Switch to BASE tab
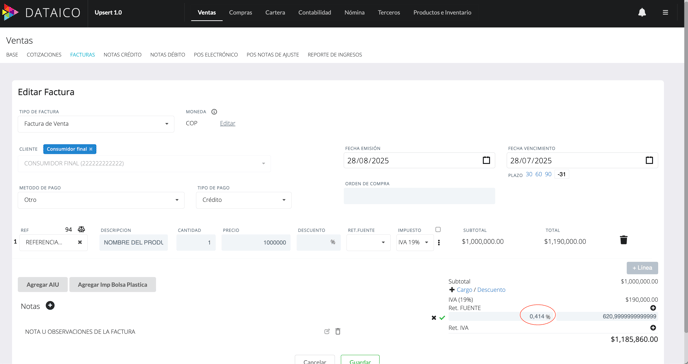 point(12,55)
